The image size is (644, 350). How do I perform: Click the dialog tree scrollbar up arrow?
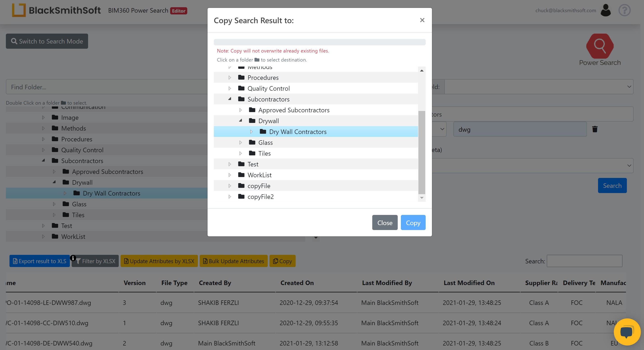(422, 71)
